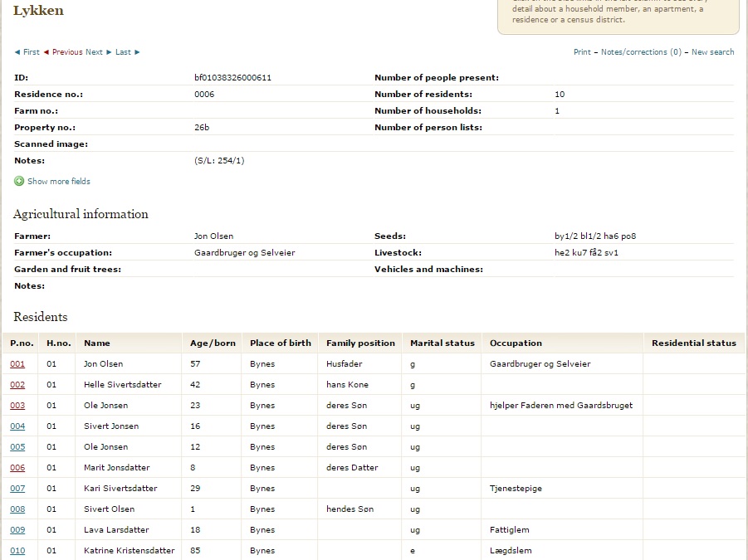
Task: Open person 004 Sivert Jonsen
Action: click(x=17, y=426)
